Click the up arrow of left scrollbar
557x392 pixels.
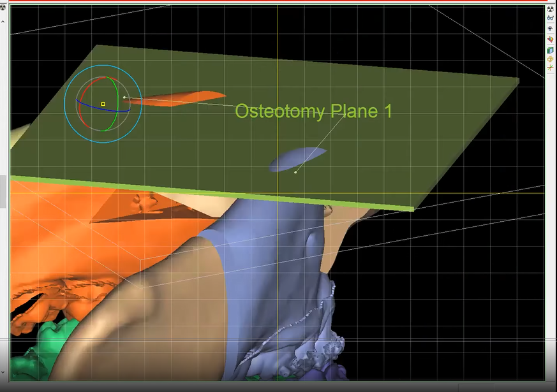tap(3, 22)
